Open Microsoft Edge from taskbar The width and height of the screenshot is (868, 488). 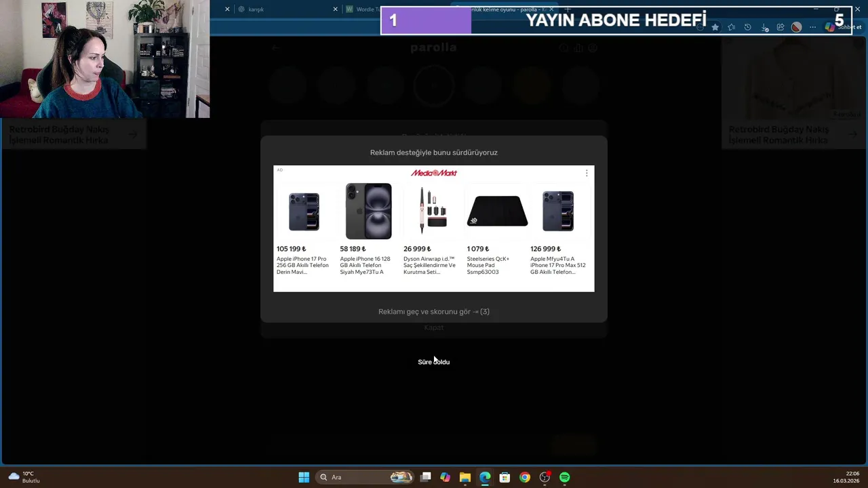tap(485, 477)
